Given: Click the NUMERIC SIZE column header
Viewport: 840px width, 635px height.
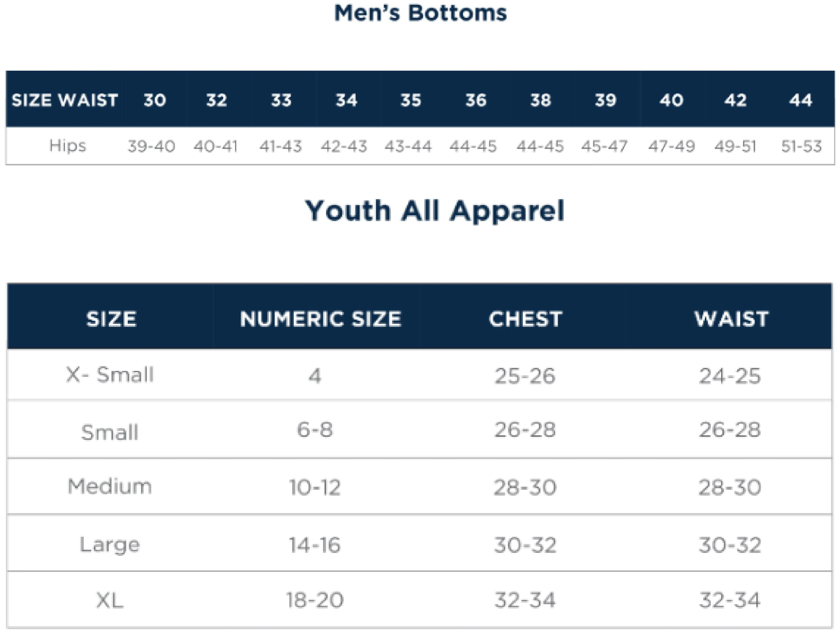Looking at the screenshot, I should (320, 319).
